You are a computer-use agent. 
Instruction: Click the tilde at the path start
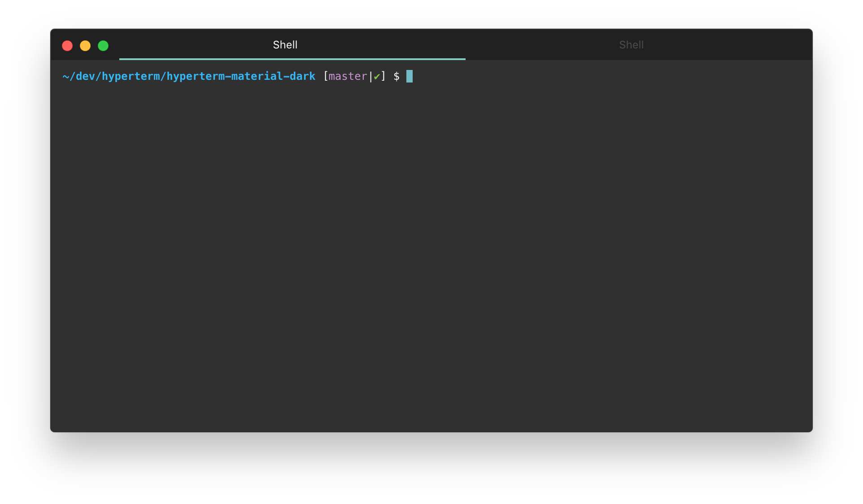coord(65,77)
